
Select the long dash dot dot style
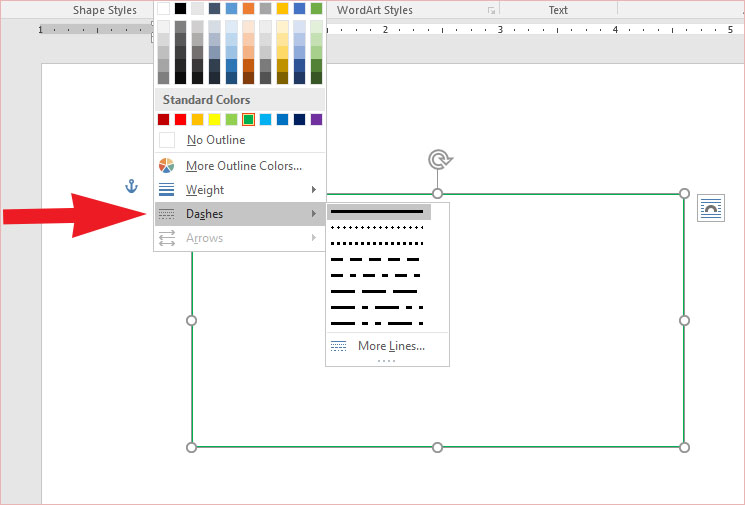377,324
